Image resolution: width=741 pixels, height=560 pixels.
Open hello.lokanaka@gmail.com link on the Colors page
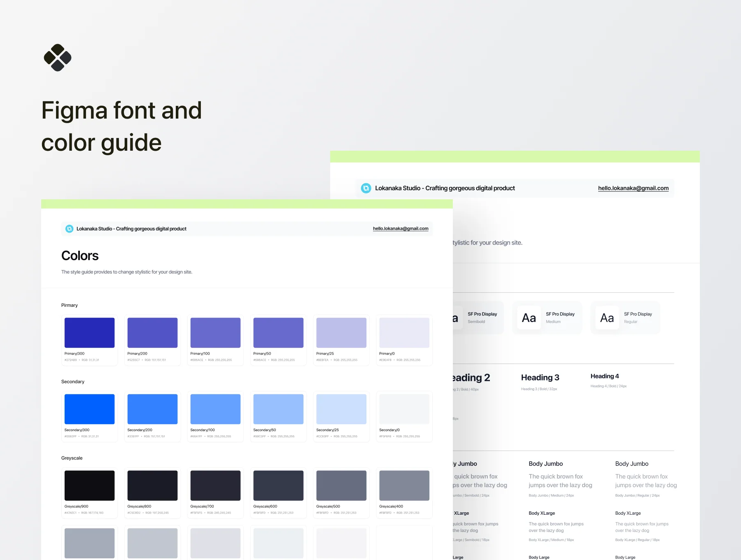point(401,229)
